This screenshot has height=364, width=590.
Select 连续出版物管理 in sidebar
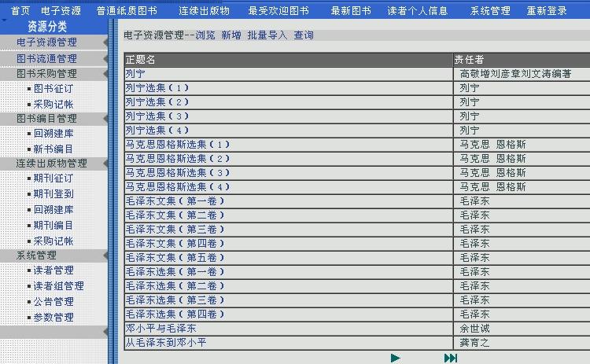point(52,164)
